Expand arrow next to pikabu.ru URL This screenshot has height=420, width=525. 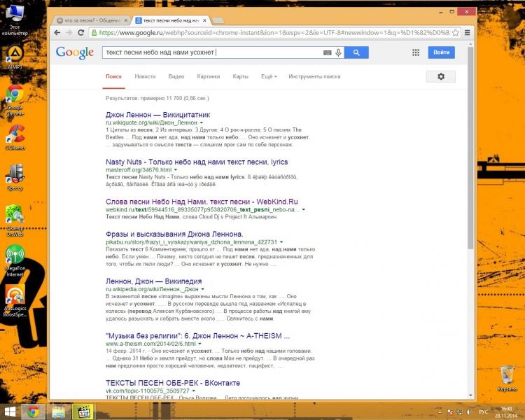click(x=281, y=241)
